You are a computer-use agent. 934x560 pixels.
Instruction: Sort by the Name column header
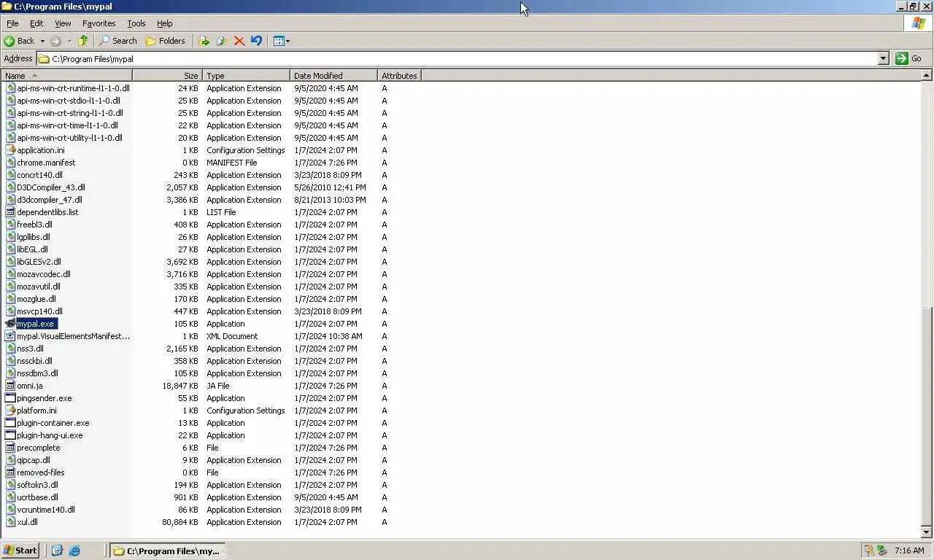(66, 76)
